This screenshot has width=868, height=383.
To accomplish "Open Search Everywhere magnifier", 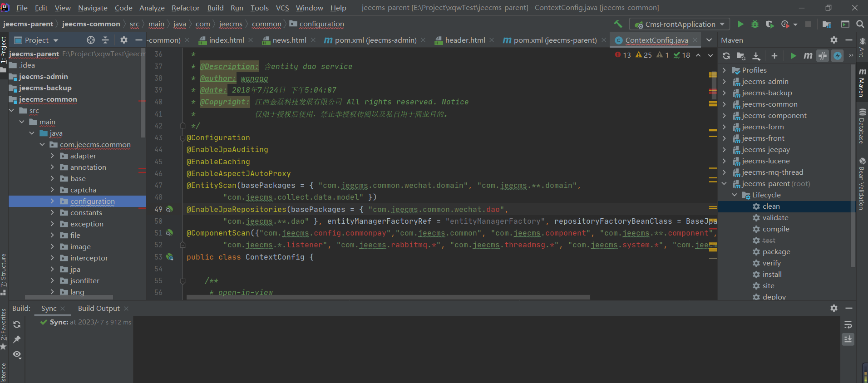I will (x=860, y=25).
